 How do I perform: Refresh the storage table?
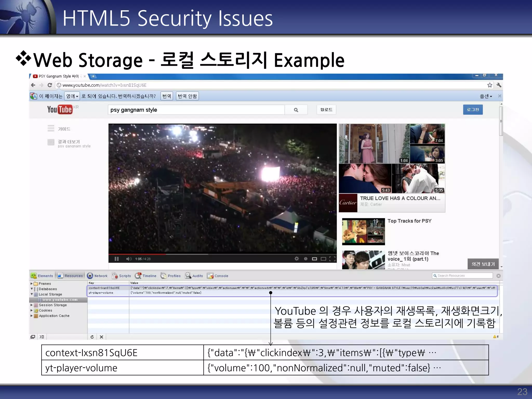[92, 337]
